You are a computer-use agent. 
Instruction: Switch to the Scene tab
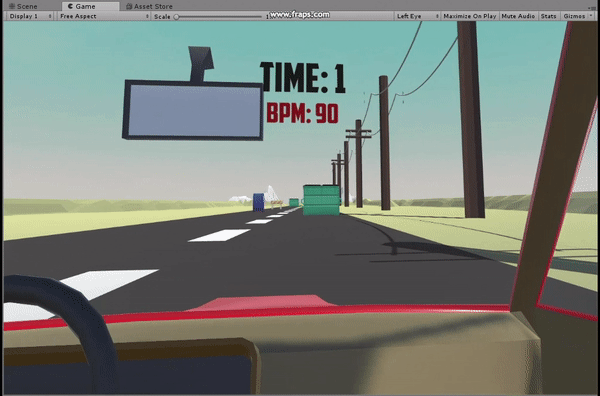(23, 6)
